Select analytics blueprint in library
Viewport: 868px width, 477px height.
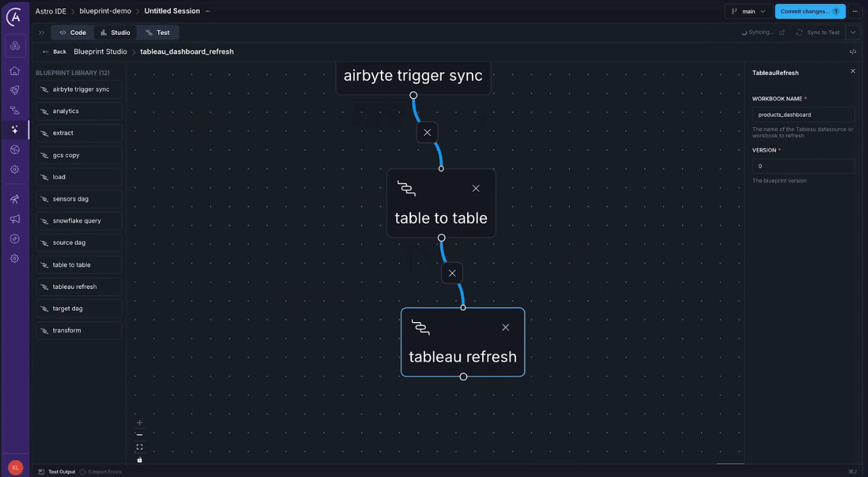79,111
